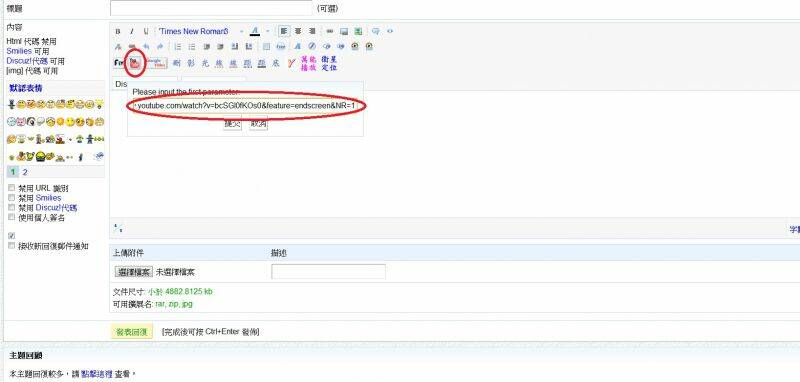Check the 禁用 Smilies option
The width and height of the screenshot is (800, 382).
click(12, 197)
